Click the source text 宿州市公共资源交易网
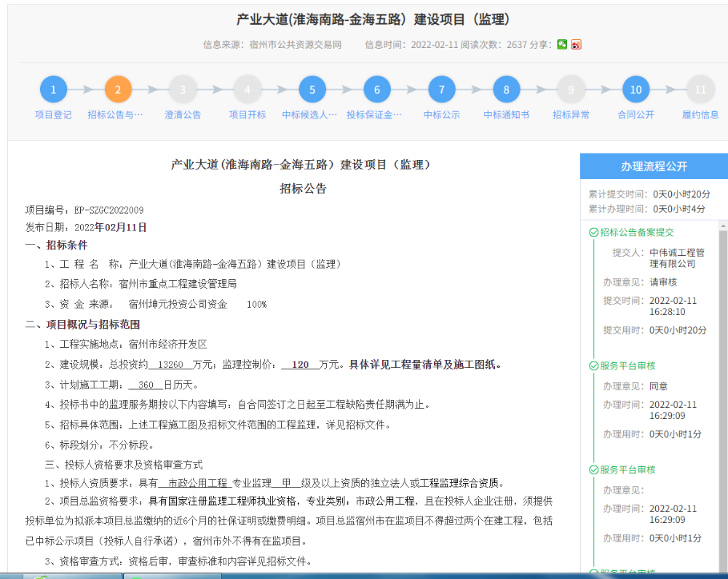This screenshot has height=579, width=728. [296, 44]
